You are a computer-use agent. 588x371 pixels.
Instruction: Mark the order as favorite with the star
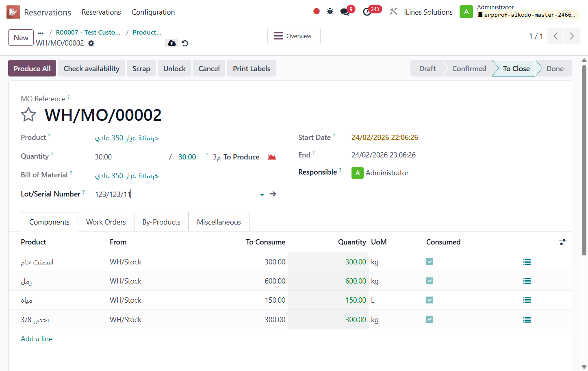tap(28, 115)
